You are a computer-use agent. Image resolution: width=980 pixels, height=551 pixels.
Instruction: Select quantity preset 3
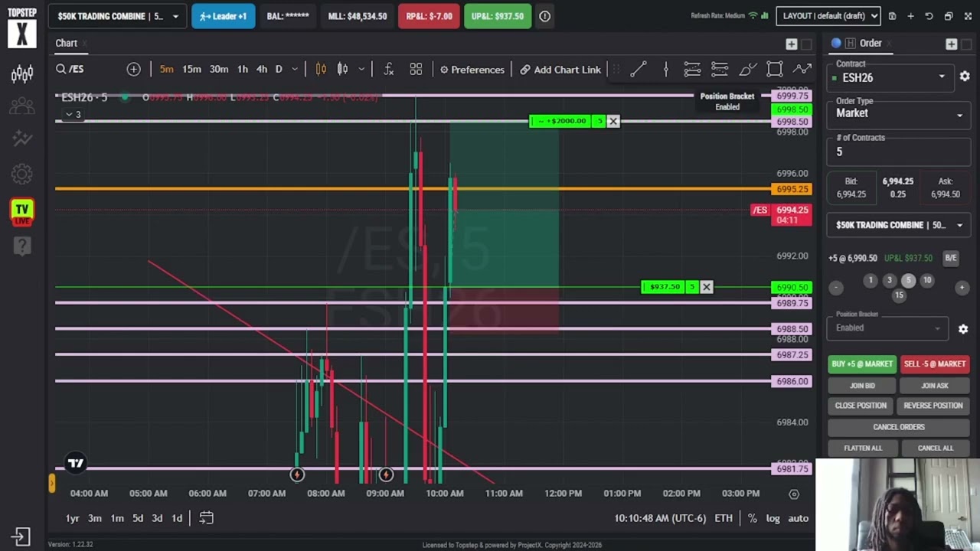click(890, 281)
